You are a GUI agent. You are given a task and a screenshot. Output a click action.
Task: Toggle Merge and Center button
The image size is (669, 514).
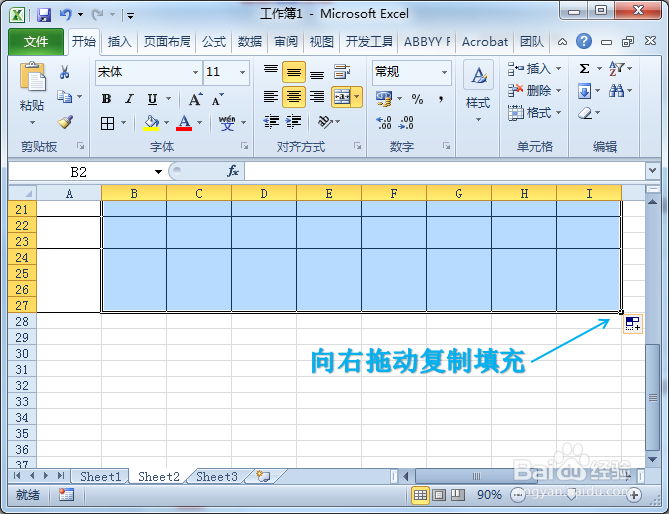(342, 97)
